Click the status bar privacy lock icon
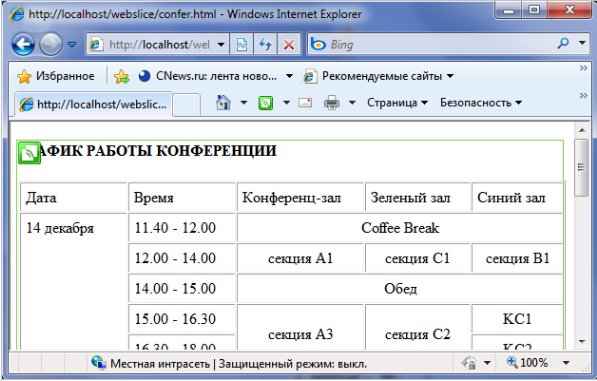The image size is (597, 381). pos(469,363)
